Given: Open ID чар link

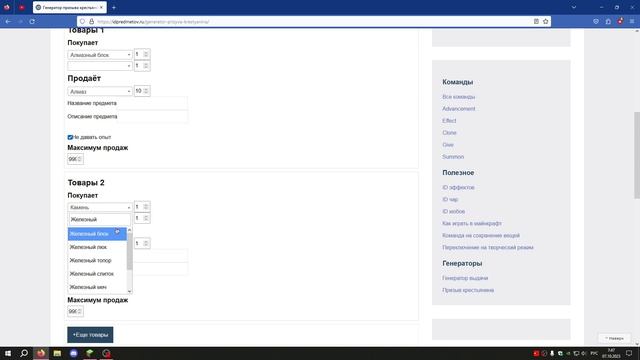Looking at the screenshot, I should (450, 200).
